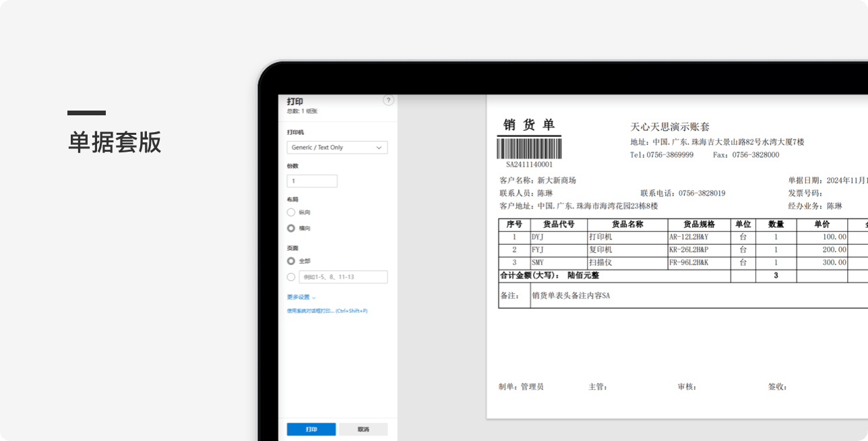The width and height of the screenshot is (868, 441).
Task: Click the barcode on the sales slip preview
Action: point(529,148)
